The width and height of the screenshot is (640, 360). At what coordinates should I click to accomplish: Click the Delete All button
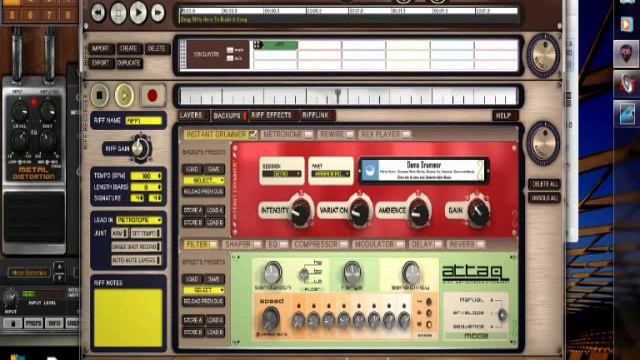point(544,184)
